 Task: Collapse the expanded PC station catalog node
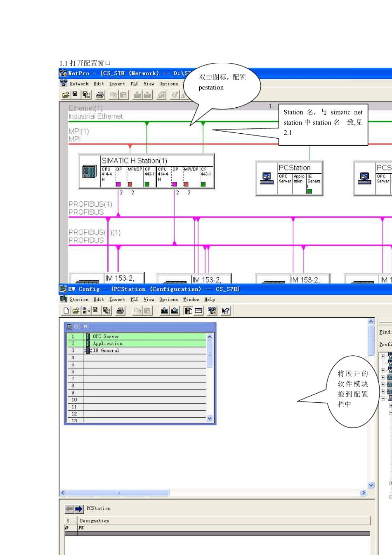[x=383, y=398]
